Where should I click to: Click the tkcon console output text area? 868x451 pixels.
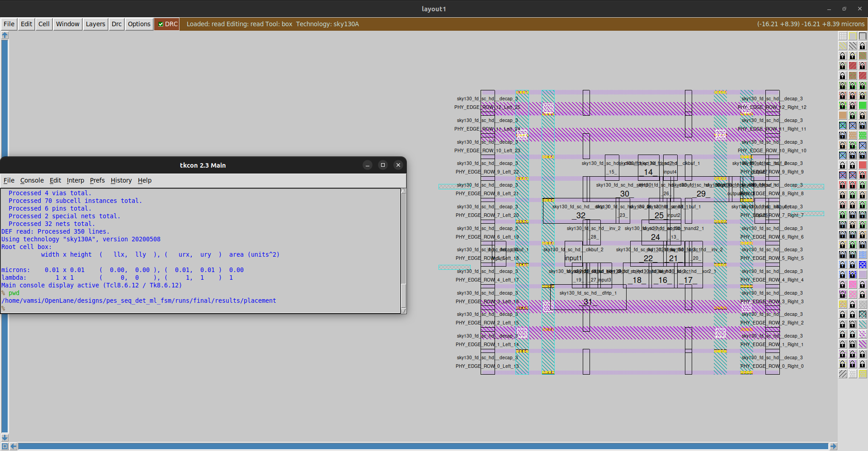point(201,251)
